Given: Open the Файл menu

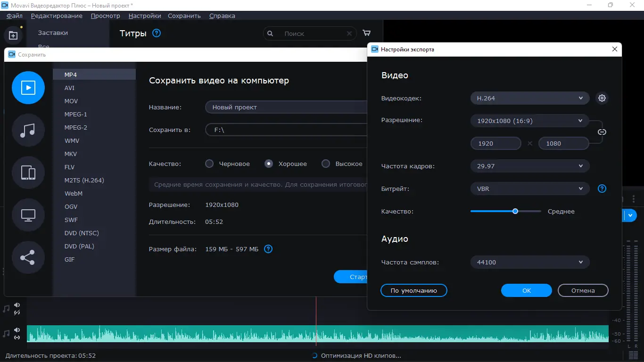Looking at the screenshot, I should click(x=15, y=16).
